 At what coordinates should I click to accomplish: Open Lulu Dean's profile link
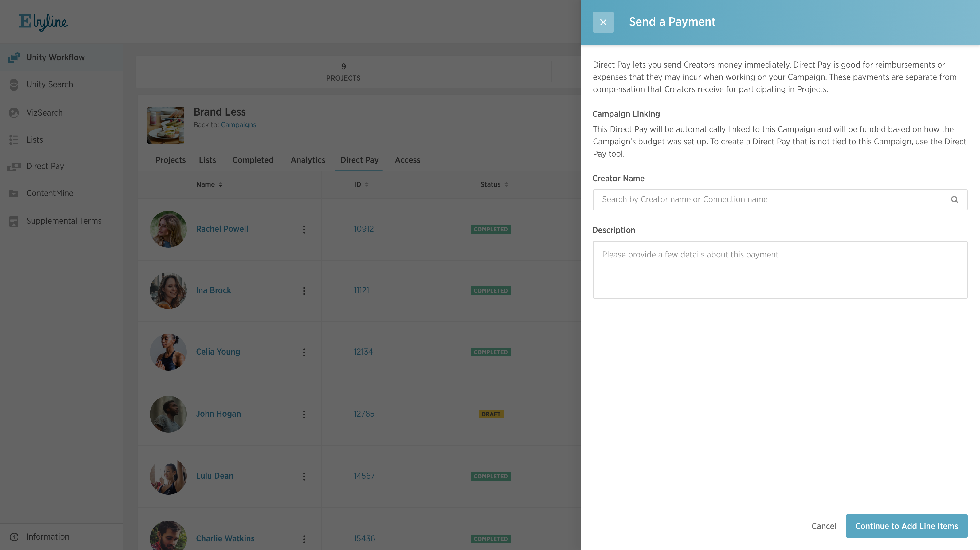pyautogui.click(x=214, y=476)
